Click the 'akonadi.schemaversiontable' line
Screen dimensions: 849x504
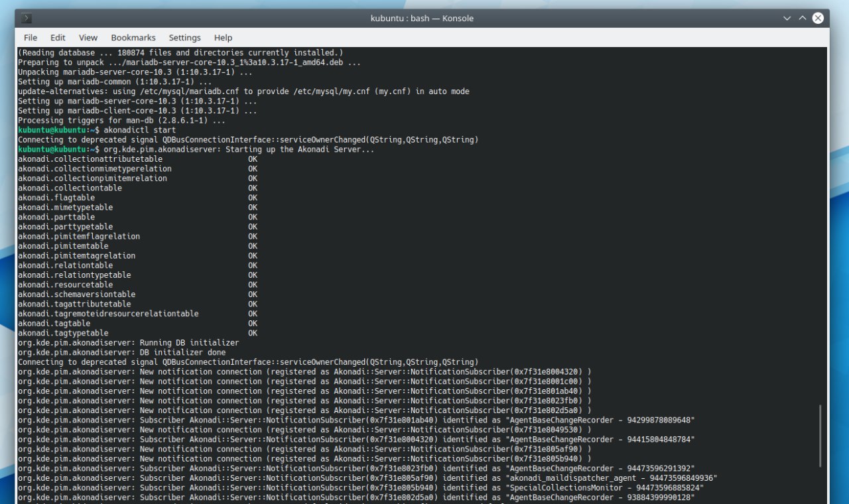(x=137, y=294)
